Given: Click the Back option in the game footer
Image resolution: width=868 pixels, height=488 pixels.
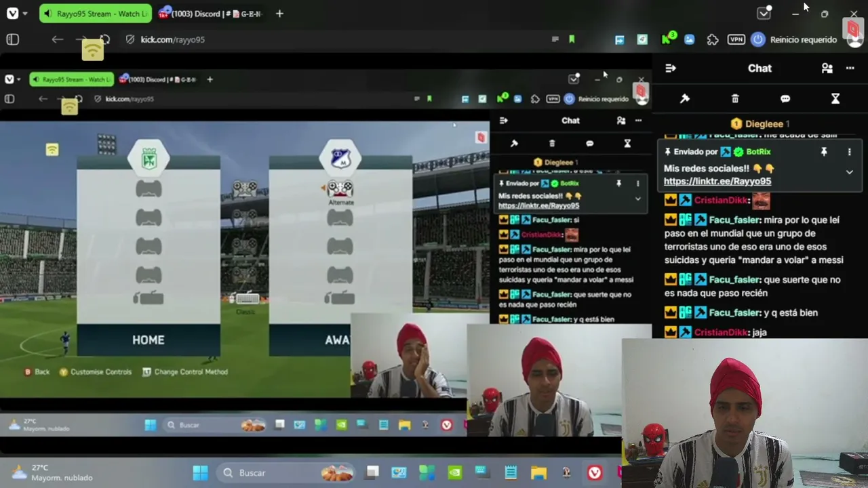Looking at the screenshot, I should pyautogui.click(x=37, y=372).
